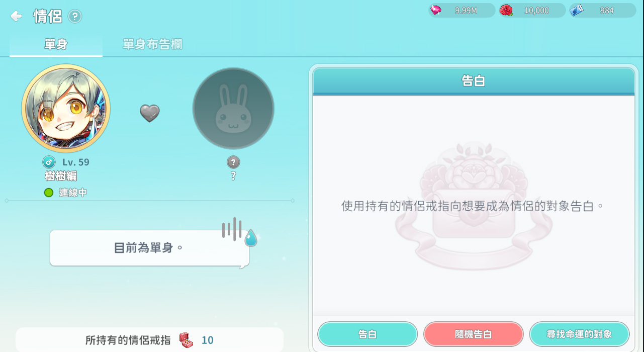Tap the pink gem currency icon

436,10
